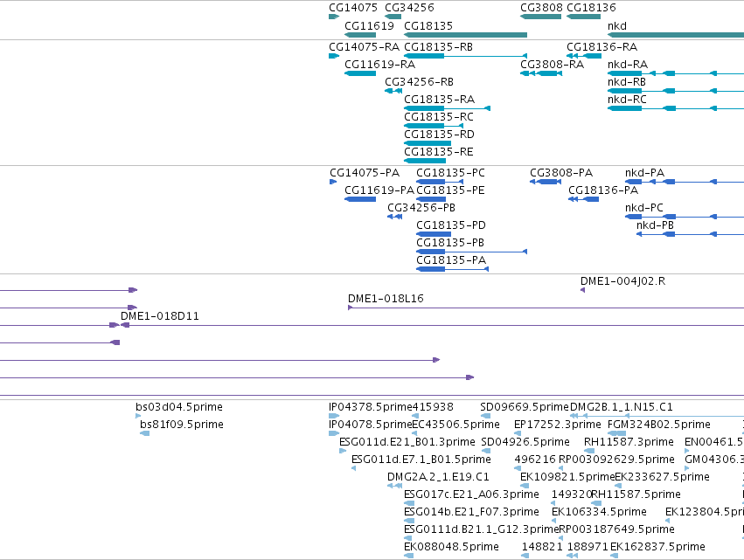Click the nkd gene's teal bar glyph
Image resolution: width=744 pixels, height=560 pixels.
676,35
